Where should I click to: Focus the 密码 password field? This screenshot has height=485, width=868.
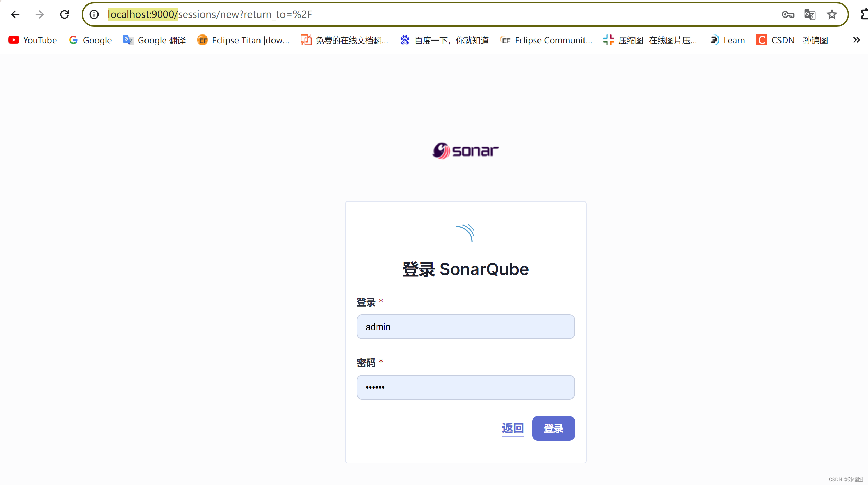click(465, 387)
